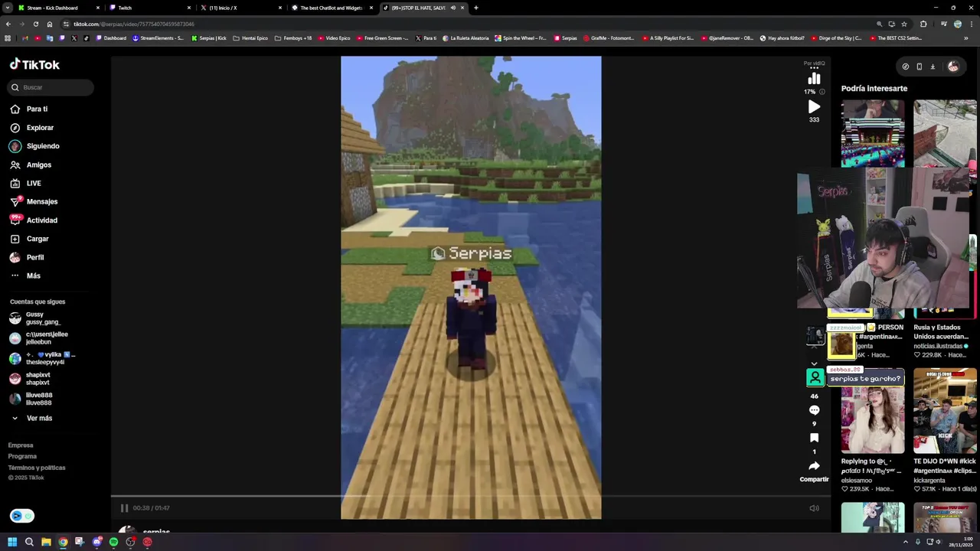The height and width of the screenshot is (551, 980).
Task: Open a new browser tab
Action: pyautogui.click(x=476, y=8)
